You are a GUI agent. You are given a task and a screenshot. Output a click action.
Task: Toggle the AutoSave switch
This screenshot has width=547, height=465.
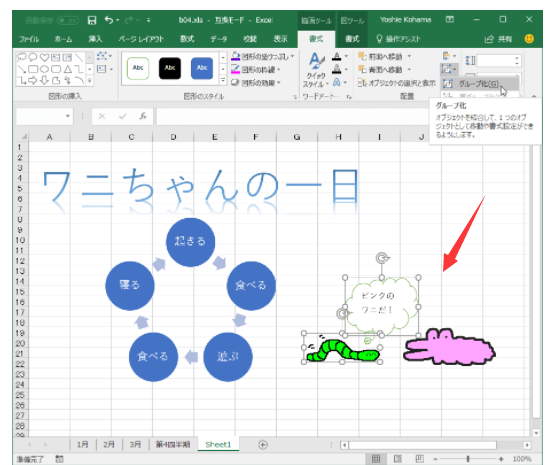[68, 21]
